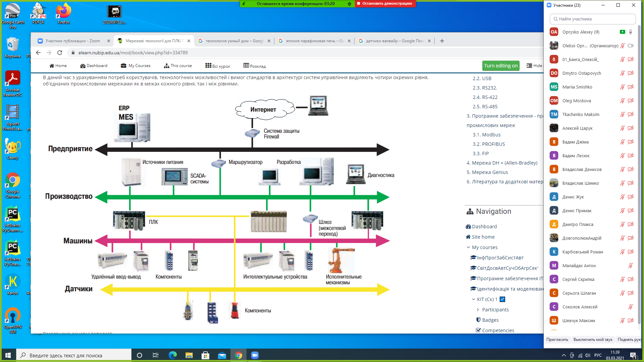This screenshot has height=362, width=644.
Task: Click the browser address bar URL
Action: coord(133,53)
